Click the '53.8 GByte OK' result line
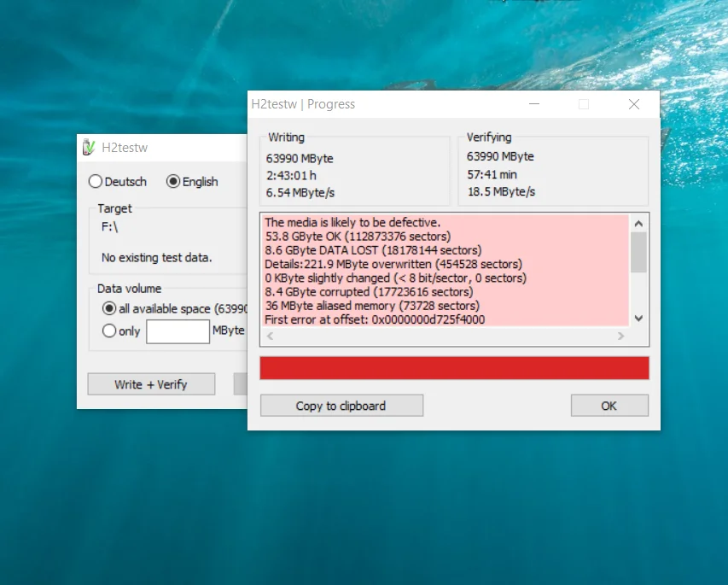The height and width of the screenshot is (585, 728). pos(358,237)
